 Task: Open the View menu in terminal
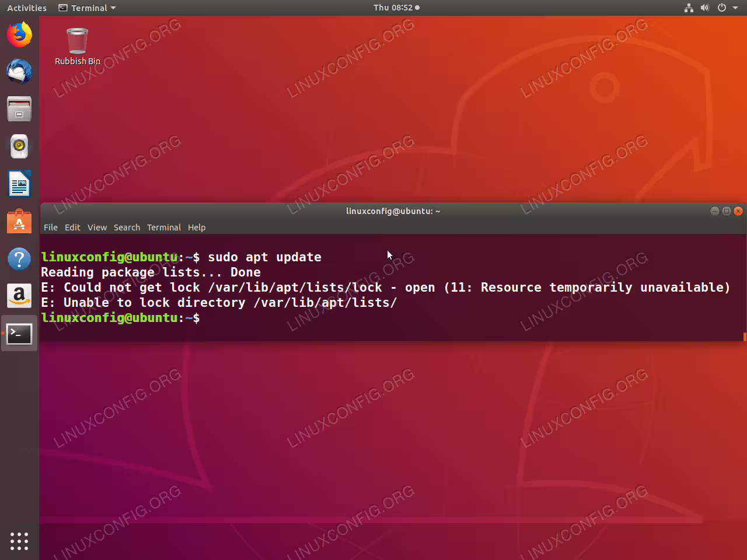click(x=97, y=228)
